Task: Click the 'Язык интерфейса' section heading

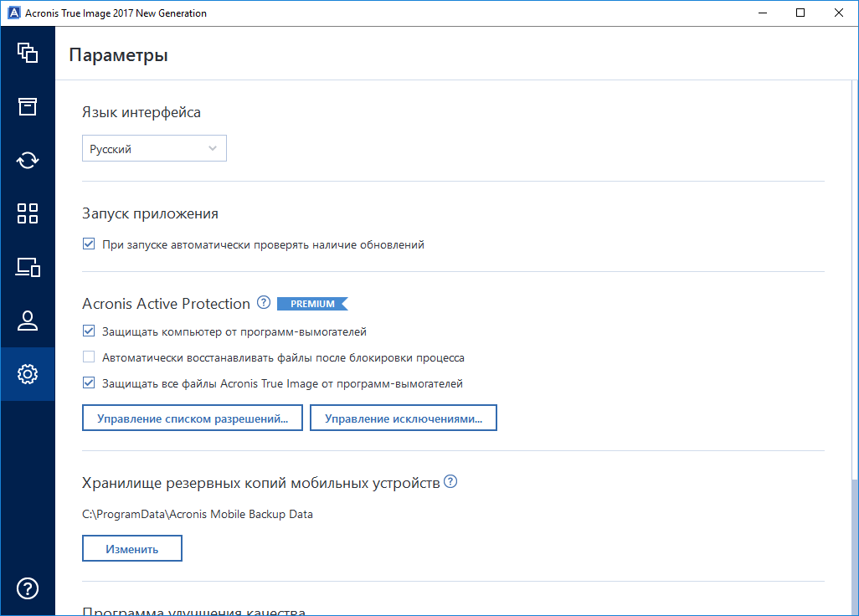Action: click(x=141, y=112)
